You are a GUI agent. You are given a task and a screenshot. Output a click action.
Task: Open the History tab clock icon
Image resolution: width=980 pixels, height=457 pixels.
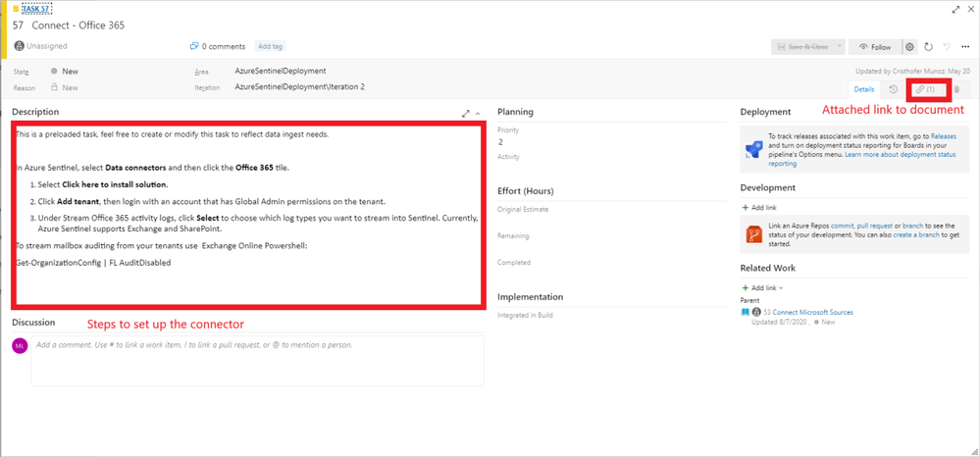pos(894,89)
